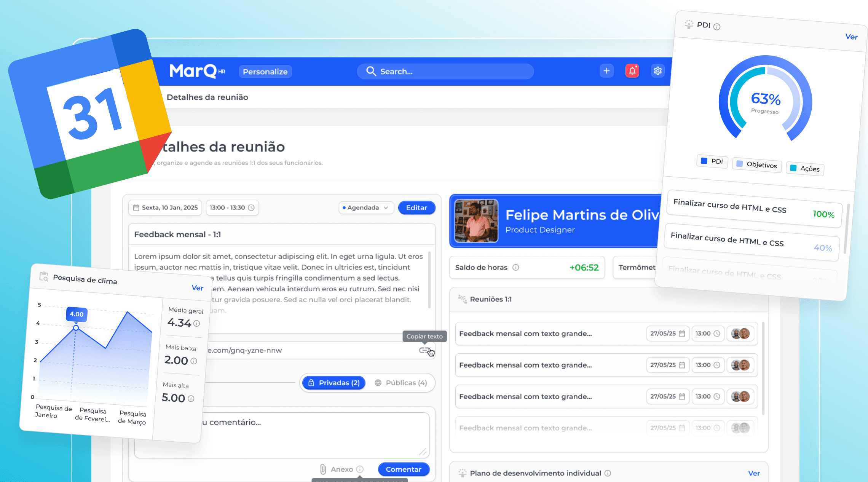
Task: Click calendar icon in first Feedback mensal row
Action: 682,334
